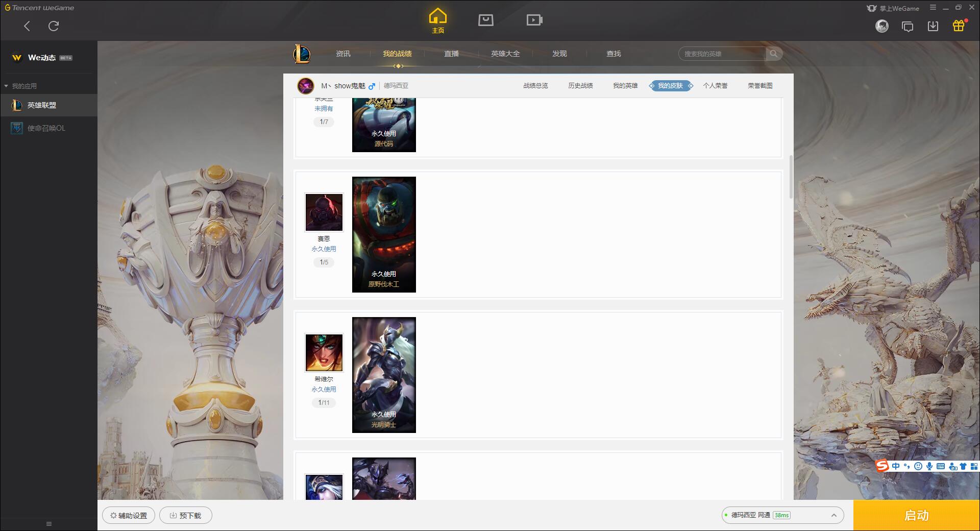
Task: Open Sogou soft keyboard icon
Action: coord(941,466)
